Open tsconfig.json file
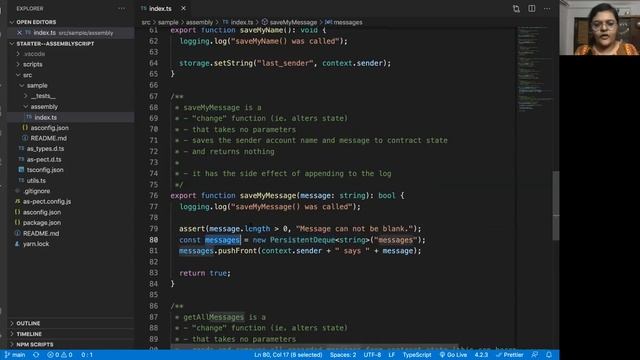 coord(45,170)
